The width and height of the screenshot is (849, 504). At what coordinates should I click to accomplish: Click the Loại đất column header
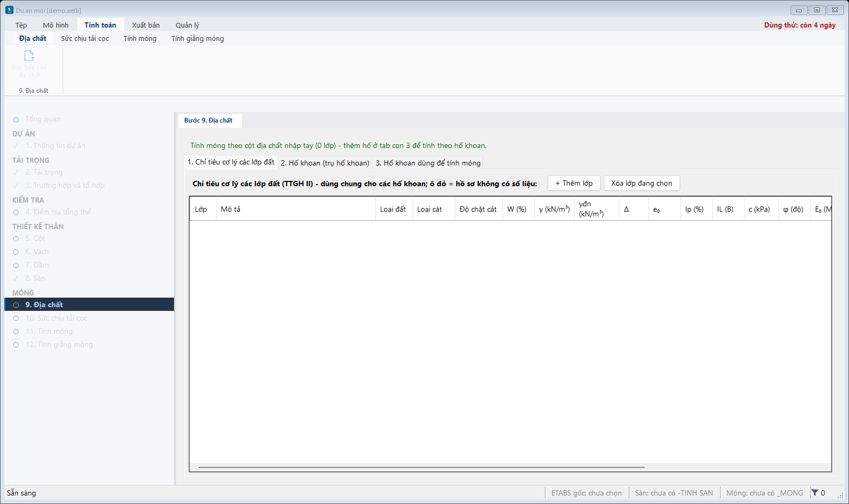pyautogui.click(x=394, y=209)
